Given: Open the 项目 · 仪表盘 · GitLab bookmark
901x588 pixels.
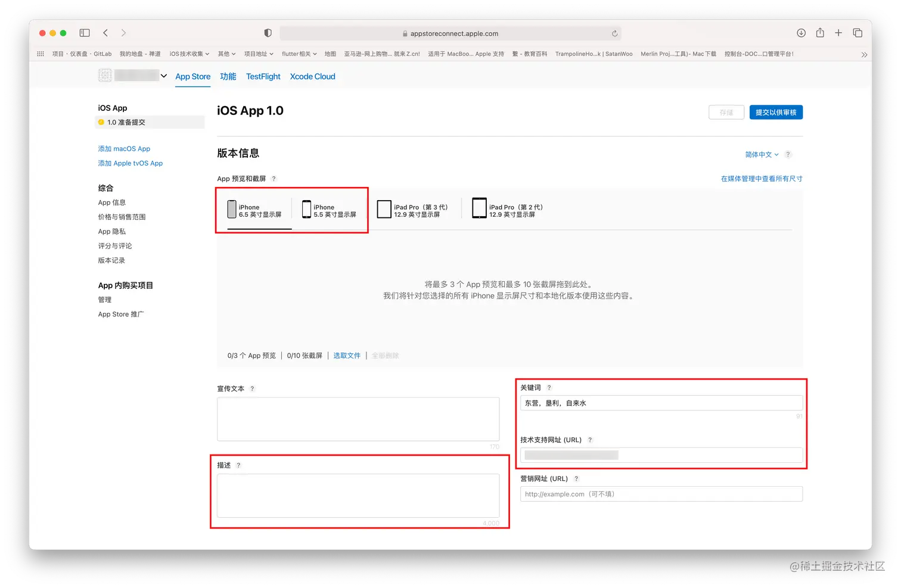Looking at the screenshot, I should tap(82, 54).
